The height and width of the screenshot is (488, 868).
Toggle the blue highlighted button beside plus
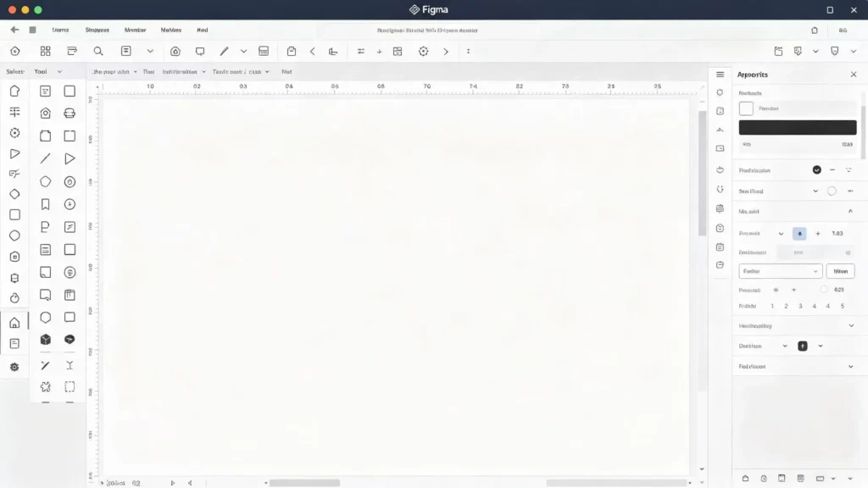[x=799, y=234]
